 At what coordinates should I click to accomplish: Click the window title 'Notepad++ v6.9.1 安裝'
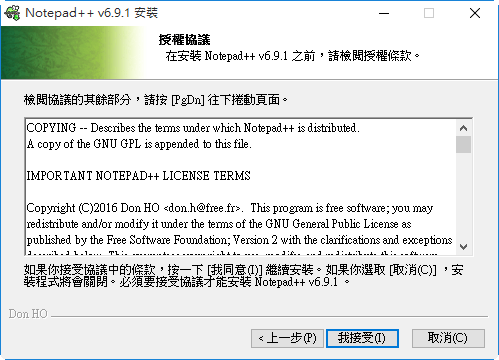click(91, 13)
